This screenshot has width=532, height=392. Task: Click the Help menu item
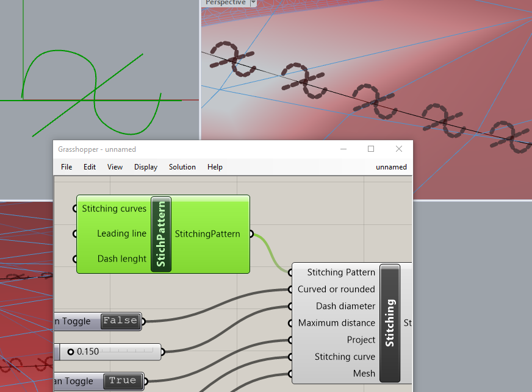[x=215, y=167]
